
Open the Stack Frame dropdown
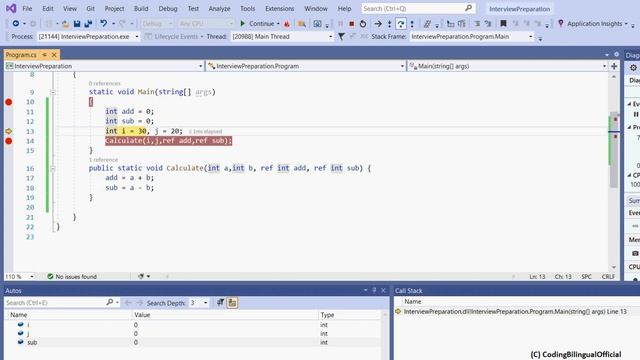pos(472,36)
